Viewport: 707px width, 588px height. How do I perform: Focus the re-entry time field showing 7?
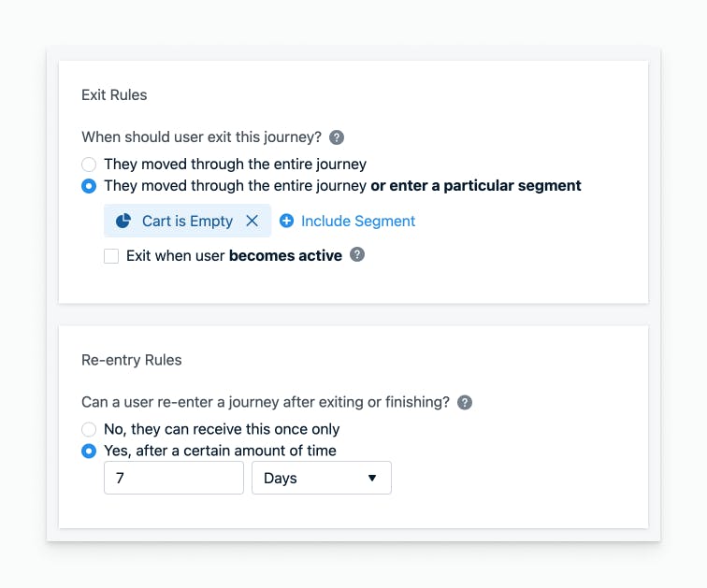point(174,478)
